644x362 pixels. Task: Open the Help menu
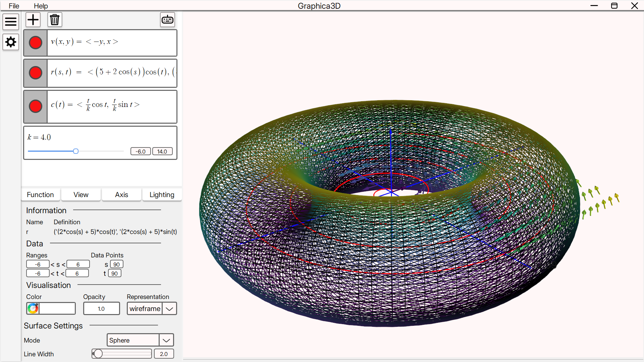41,6
